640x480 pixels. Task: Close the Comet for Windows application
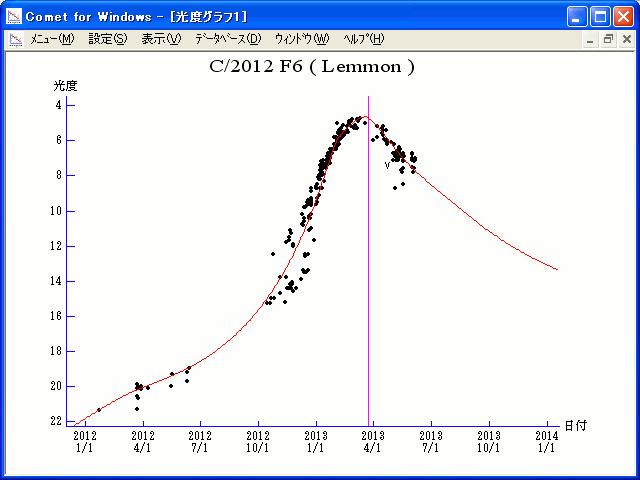[624, 17]
